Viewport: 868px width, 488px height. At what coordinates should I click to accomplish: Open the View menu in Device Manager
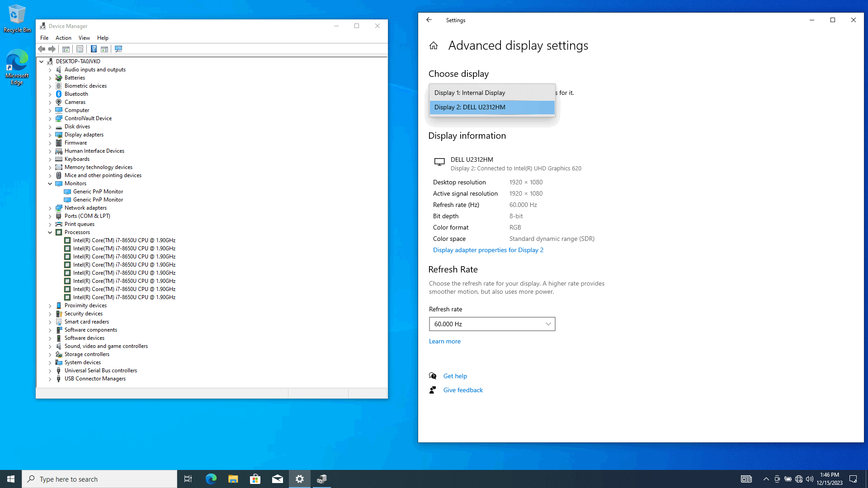[x=84, y=38]
